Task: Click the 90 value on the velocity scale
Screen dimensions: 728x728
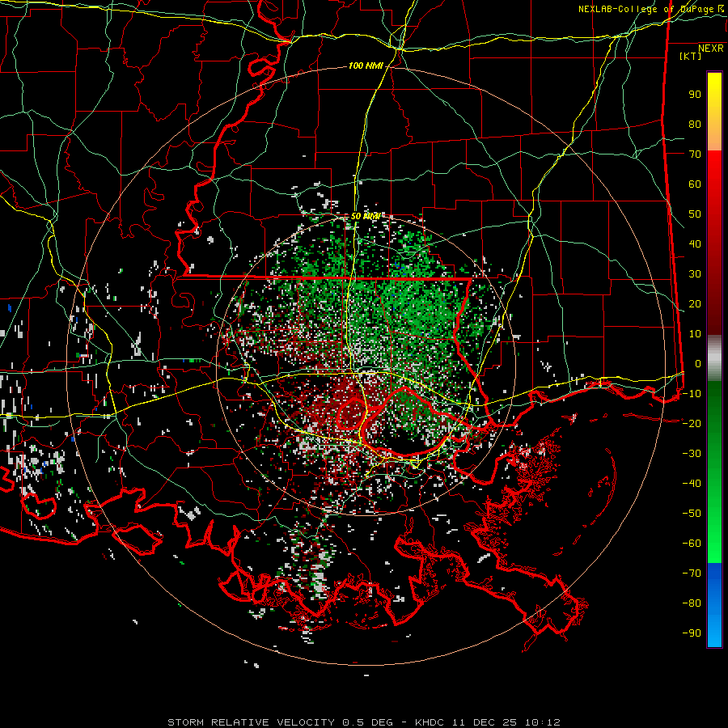Action: (695, 95)
